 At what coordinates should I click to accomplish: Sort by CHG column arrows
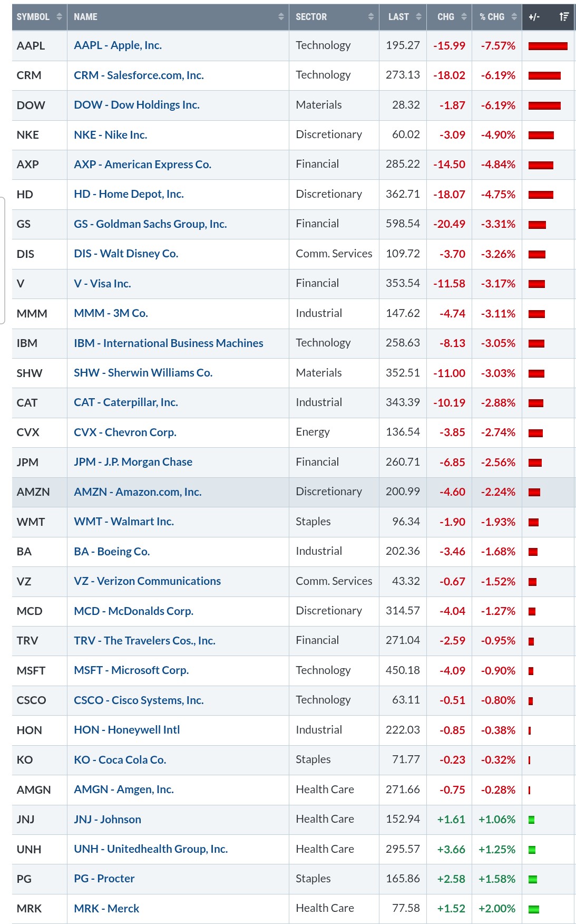click(464, 17)
